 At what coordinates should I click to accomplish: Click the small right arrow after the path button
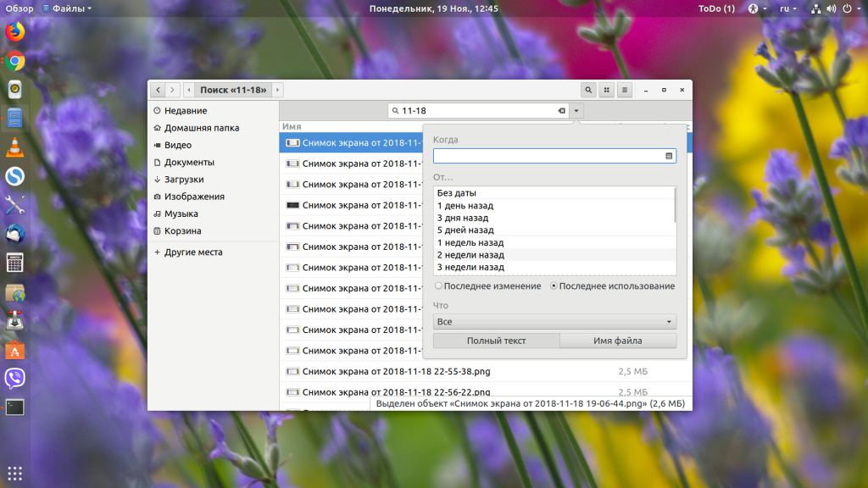tap(277, 90)
